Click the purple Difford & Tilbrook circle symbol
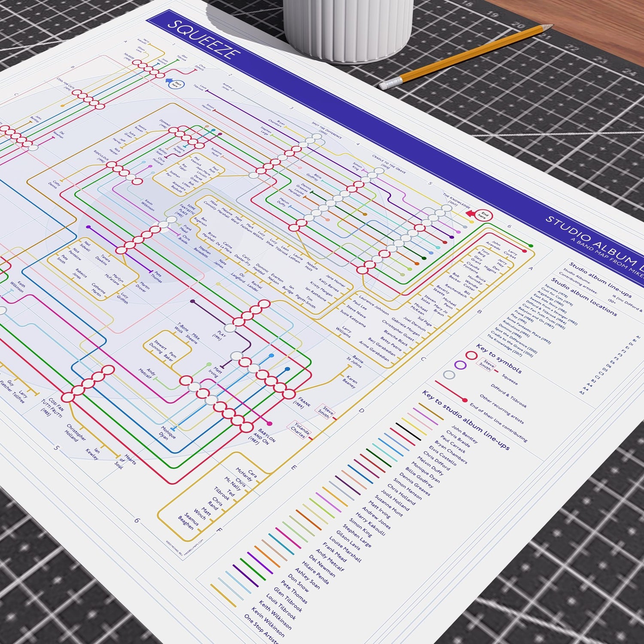The height and width of the screenshot is (644, 644). point(460,365)
